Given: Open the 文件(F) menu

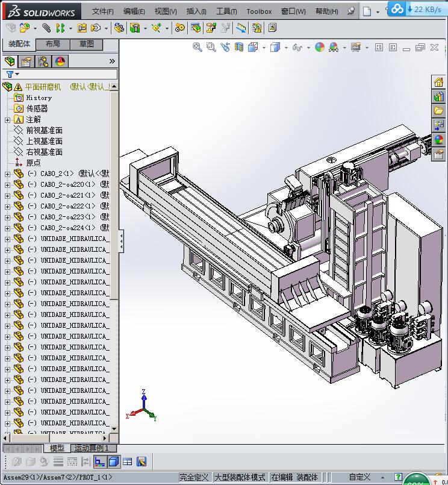Looking at the screenshot, I should click(x=102, y=11).
